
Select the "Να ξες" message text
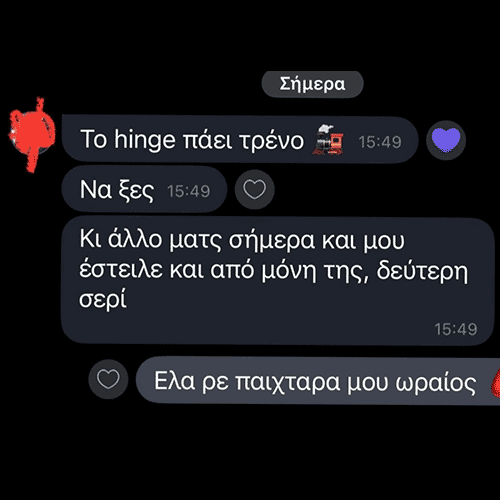[117, 190]
